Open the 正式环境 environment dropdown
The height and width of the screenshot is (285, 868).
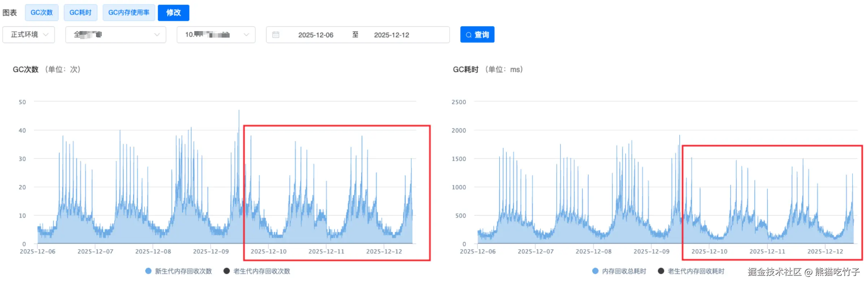click(x=29, y=35)
